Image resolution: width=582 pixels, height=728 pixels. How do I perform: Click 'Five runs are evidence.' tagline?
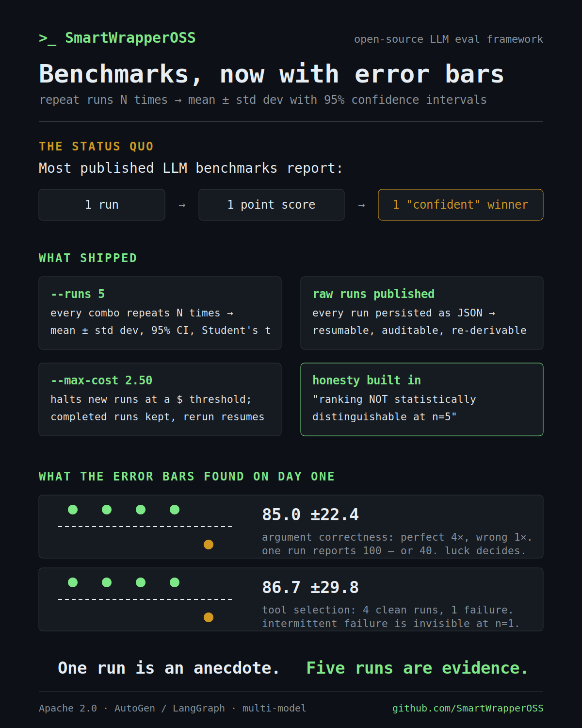[x=417, y=668]
